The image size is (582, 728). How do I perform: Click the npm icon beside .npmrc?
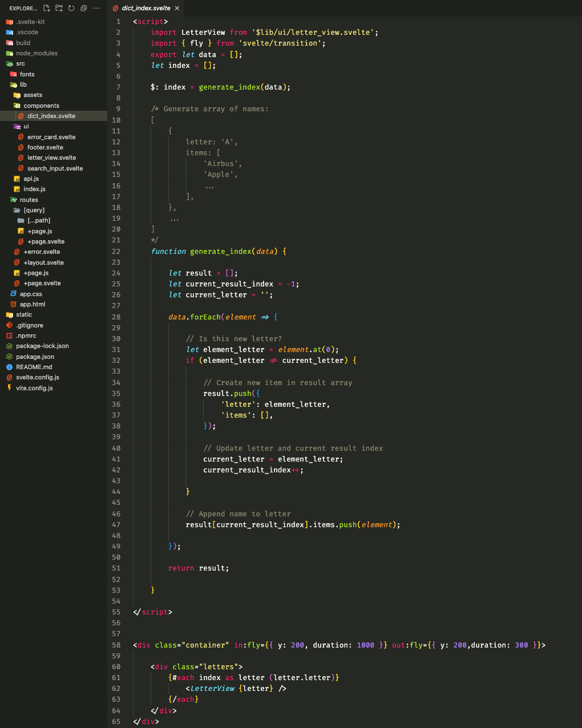click(x=9, y=335)
